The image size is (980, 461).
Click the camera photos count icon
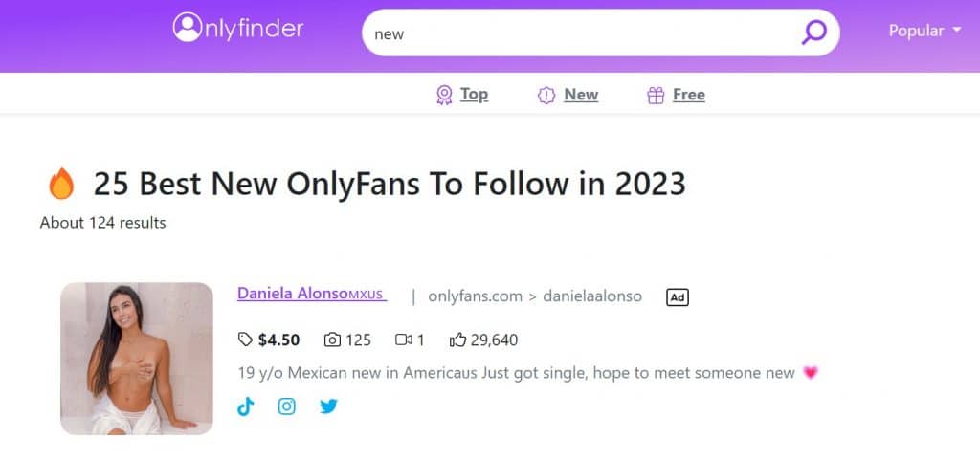pyautogui.click(x=332, y=340)
